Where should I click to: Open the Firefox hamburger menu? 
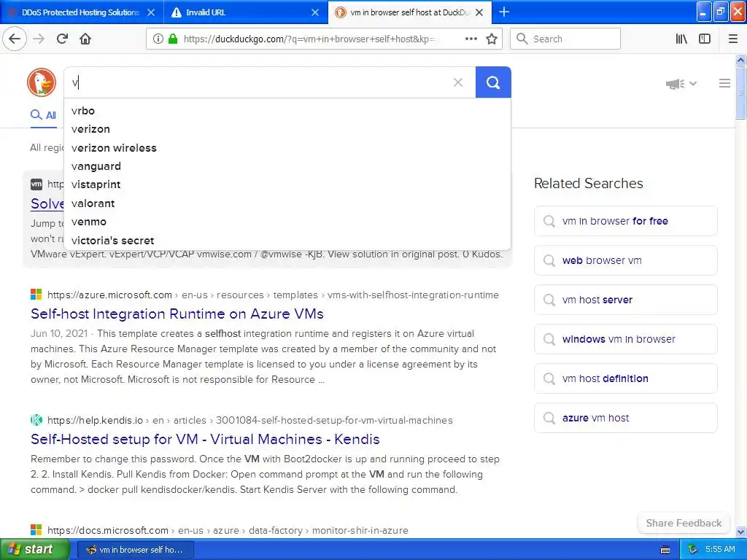(x=733, y=39)
